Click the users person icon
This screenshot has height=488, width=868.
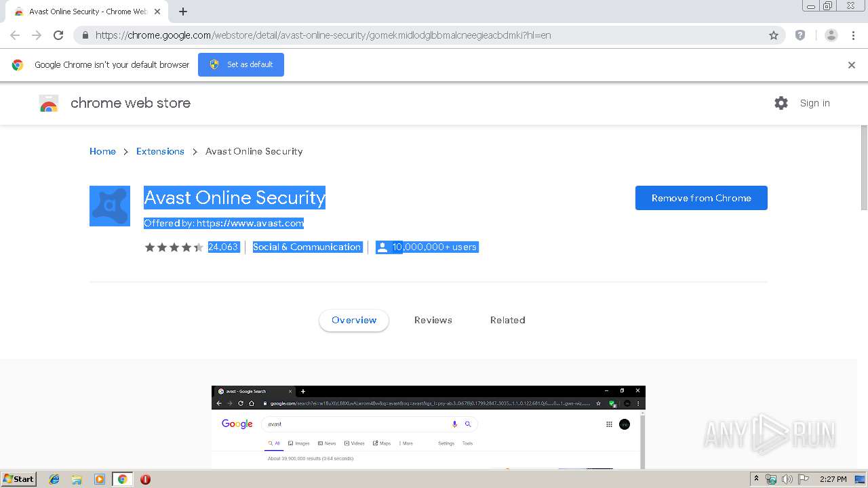click(x=382, y=247)
